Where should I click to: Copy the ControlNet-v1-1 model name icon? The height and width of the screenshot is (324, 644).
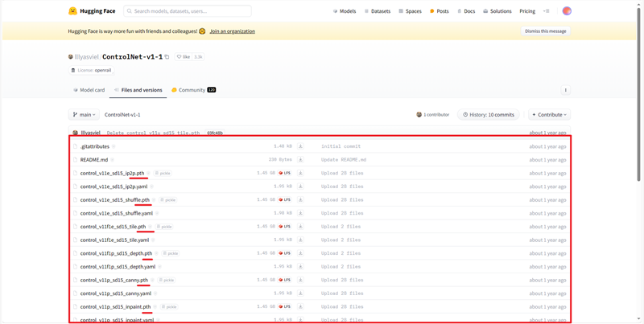click(167, 57)
